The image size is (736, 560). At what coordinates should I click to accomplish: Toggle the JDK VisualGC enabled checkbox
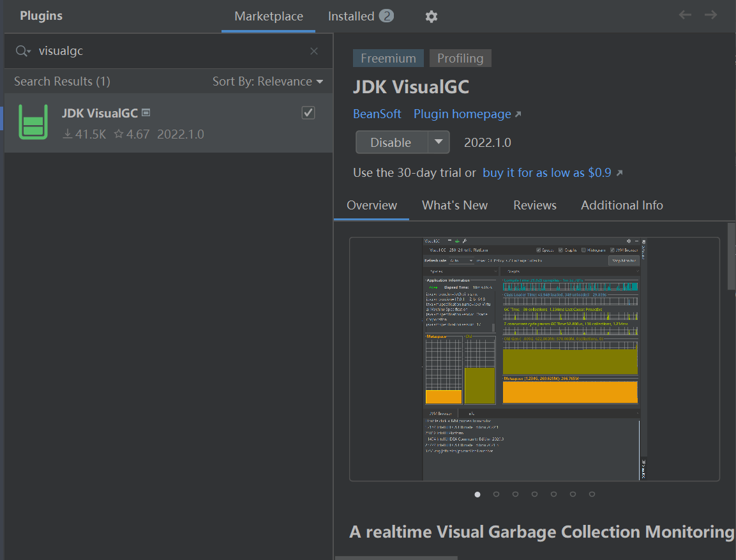point(308,112)
